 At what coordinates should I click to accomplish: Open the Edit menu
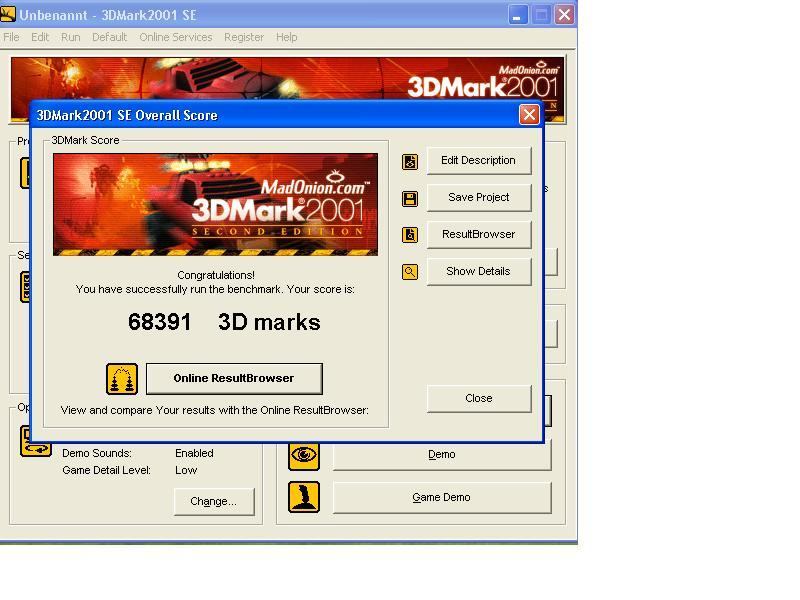point(40,37)
